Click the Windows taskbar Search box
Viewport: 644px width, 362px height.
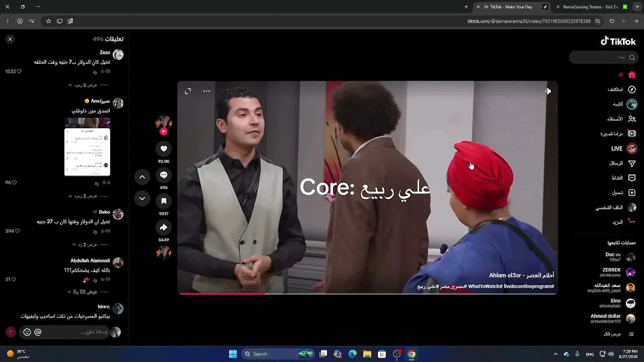click(x=278, y=354)
